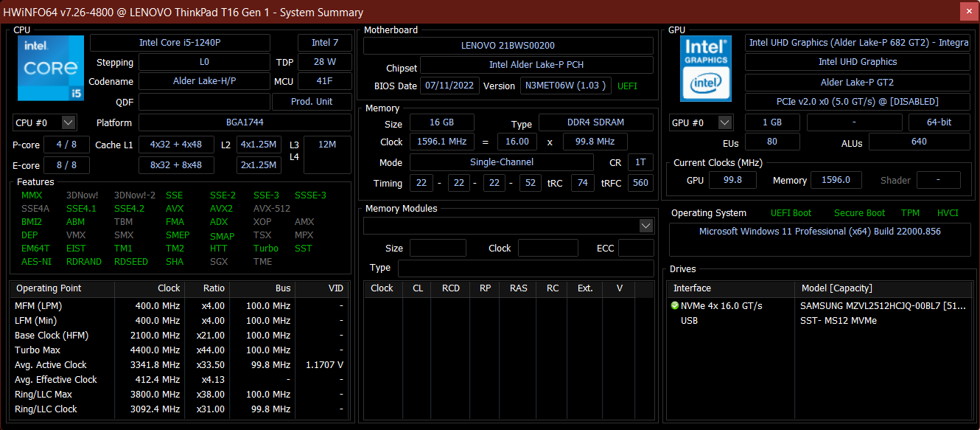
Task: Click the Bus column header
Action: coord(262,288)
